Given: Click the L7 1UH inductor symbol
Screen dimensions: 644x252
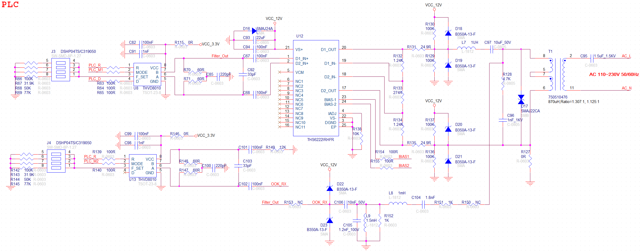Looking at the screenshot, I should tap(466, 48).
